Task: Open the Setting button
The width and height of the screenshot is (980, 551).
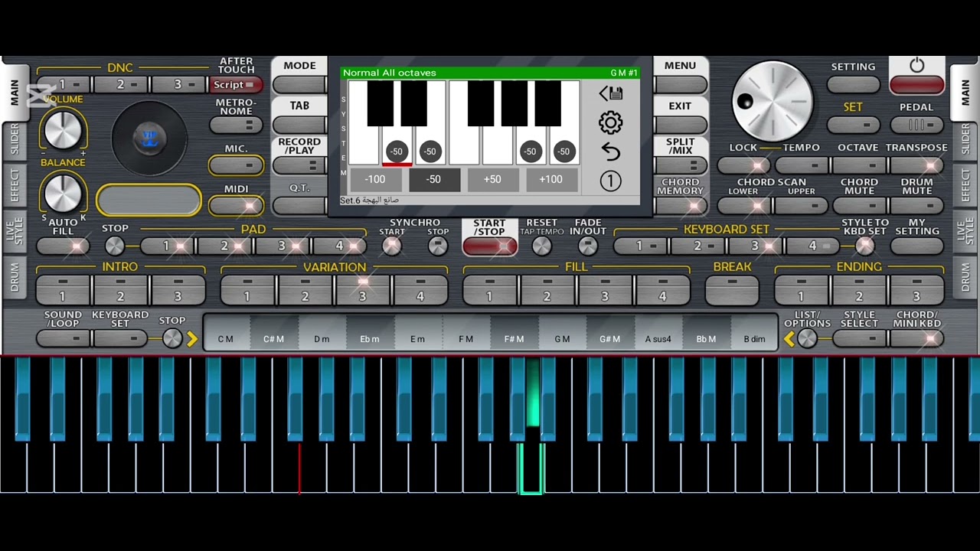Action: tap(853, 84)
